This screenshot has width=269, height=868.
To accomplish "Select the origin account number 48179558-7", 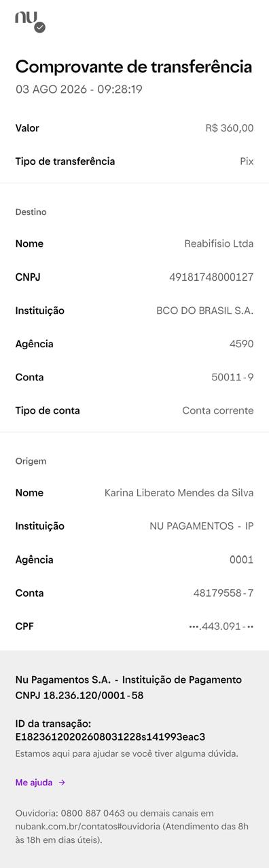I will (223, 593).
